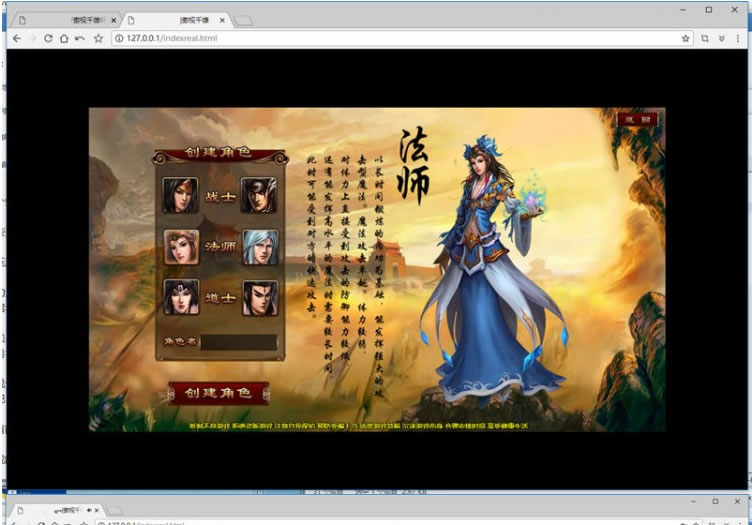Viewport: 752px width, 525px height.
Task: Select the male warrior (战士) portrait
Action: [x=259, y=194]
